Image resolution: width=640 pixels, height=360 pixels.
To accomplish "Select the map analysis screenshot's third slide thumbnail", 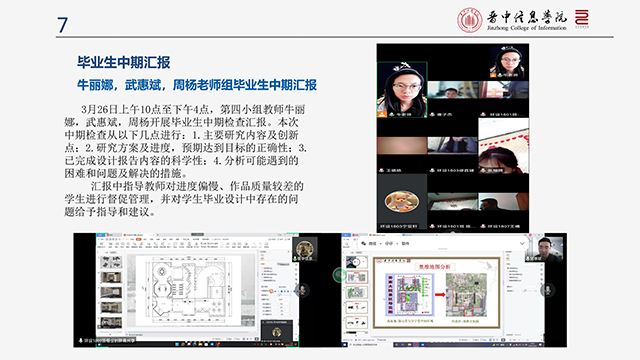I will click(357, 293).
